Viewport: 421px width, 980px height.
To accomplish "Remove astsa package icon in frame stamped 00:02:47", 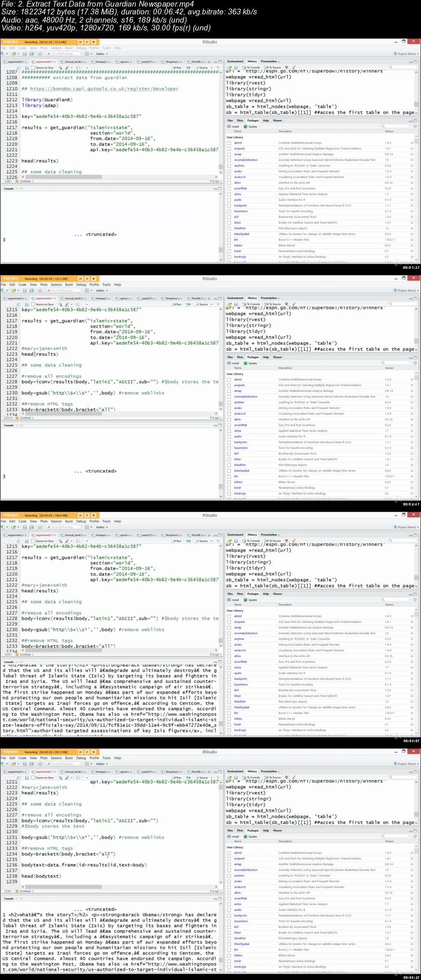I will (x=412, y=431).
